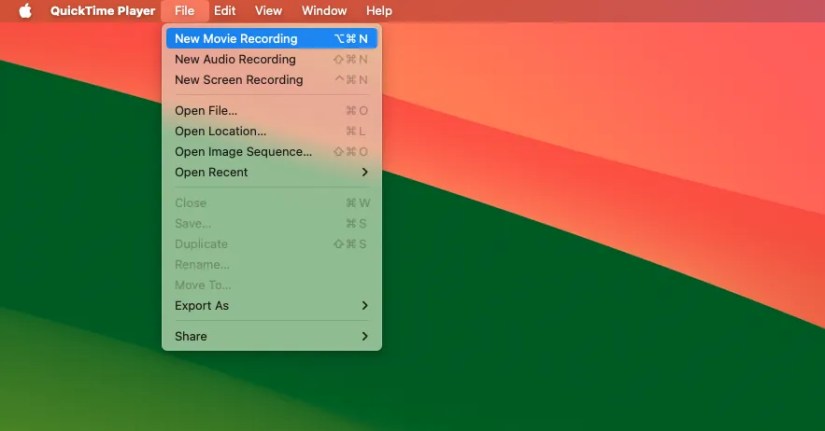Open the Apple logo menu
Image resolution: width=825 pixels, height=431 pixels.
click(x=25, y=11)
